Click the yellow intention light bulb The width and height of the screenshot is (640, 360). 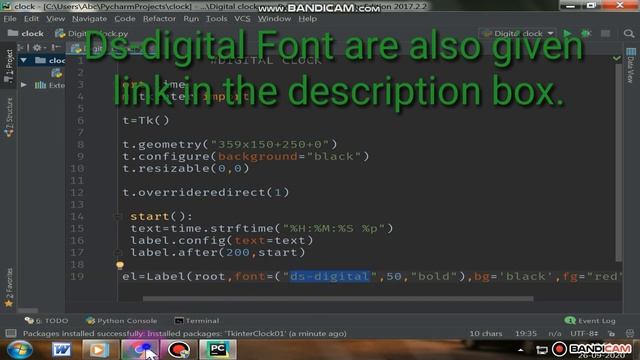pos(120,266)
